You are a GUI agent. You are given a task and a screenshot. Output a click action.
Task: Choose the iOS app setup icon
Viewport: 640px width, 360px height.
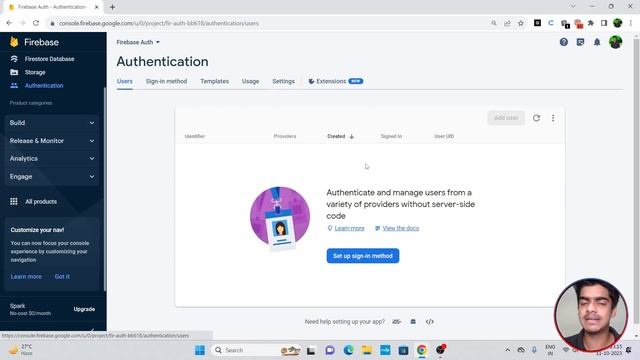coord(396,322)
